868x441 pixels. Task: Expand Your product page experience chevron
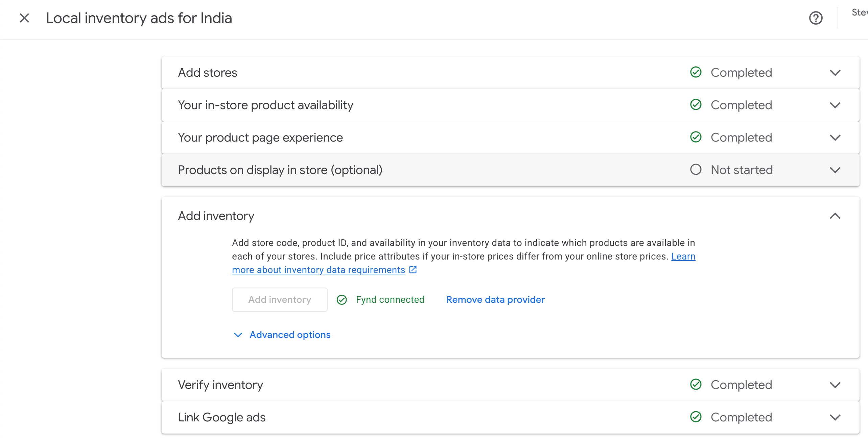pyautogui.click(x=835, y=138)
